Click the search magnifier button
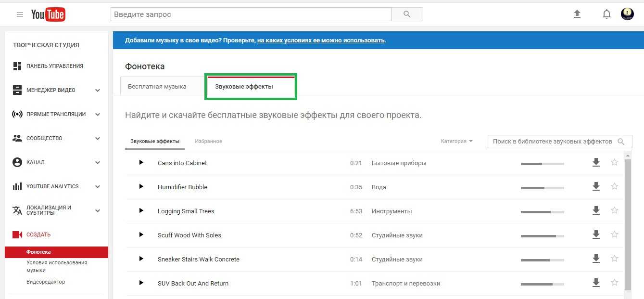This screenshot has height=299, width=644. pyautogui.click(x=407, y=14)
